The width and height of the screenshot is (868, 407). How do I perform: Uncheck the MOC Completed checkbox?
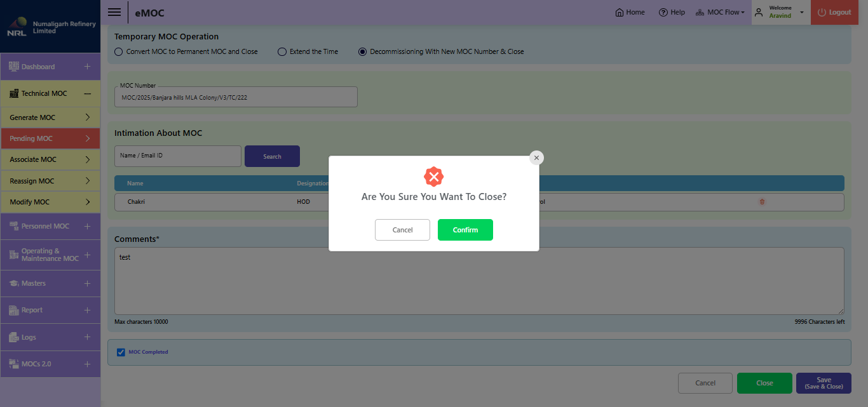121,352
